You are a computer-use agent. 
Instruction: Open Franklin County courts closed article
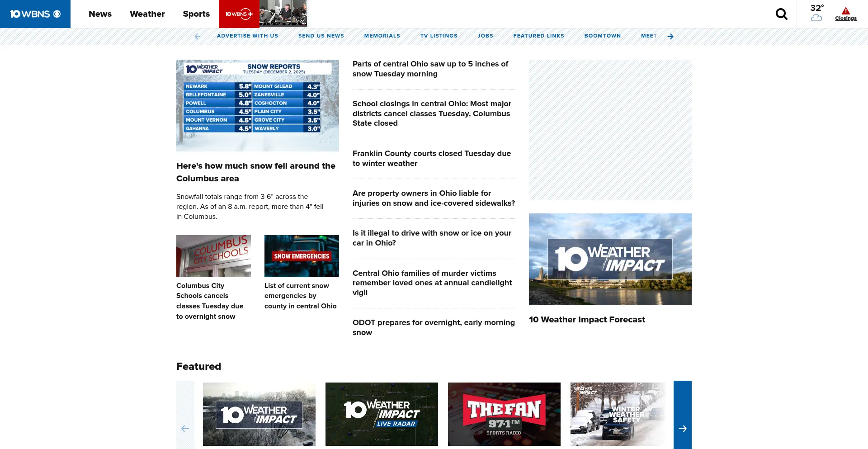pos(431,158)
